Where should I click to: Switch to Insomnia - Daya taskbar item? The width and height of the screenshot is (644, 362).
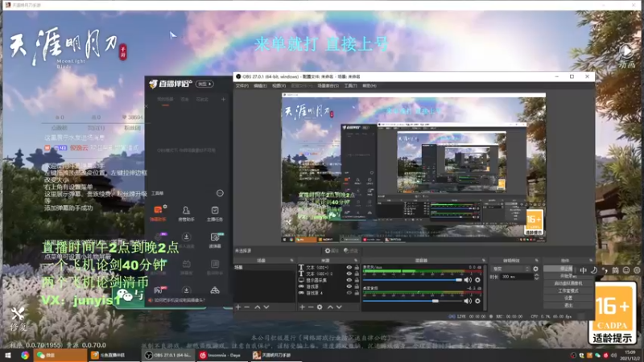point(224,355)
